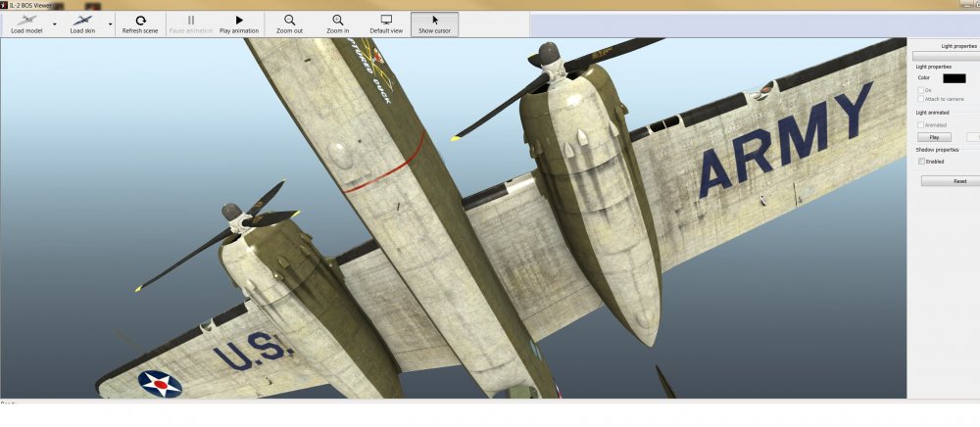980x427 pixels.
Task: Open the light Color black swatch
Action: click(x=954, y=78)
